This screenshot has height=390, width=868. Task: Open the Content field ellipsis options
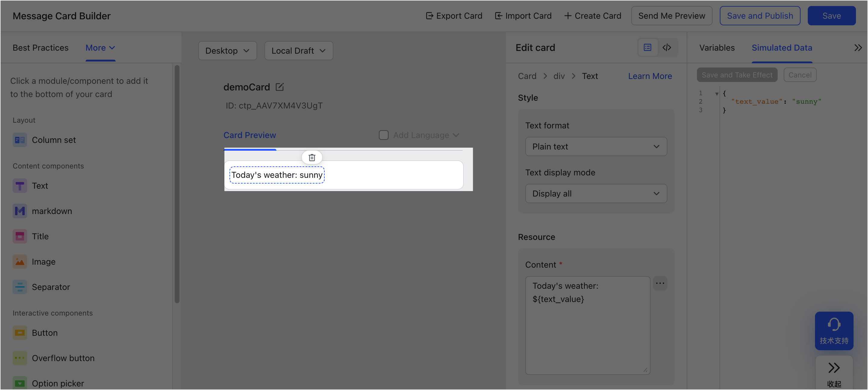[660, 283]
